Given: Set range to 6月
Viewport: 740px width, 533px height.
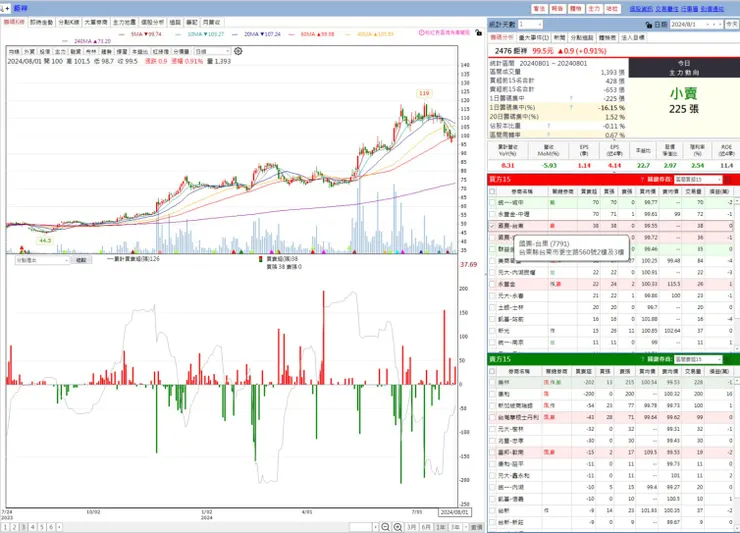Looking at the screenshot, I should [x=426, y=527].
